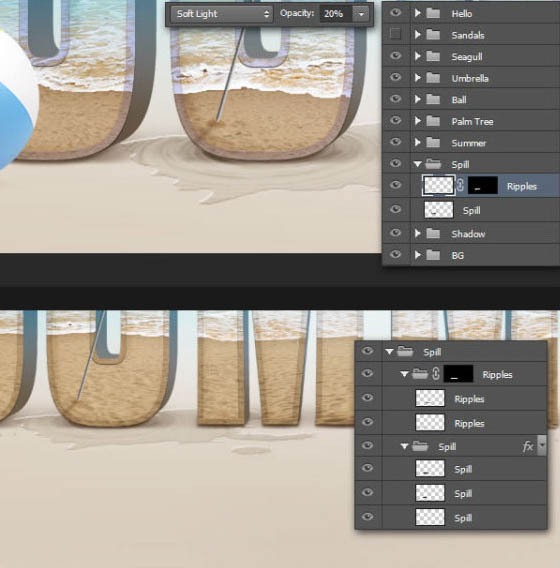Expand the Summer group
Viewport: 560px width, 568px height.
pyautogui.click(x=417, y=142)
